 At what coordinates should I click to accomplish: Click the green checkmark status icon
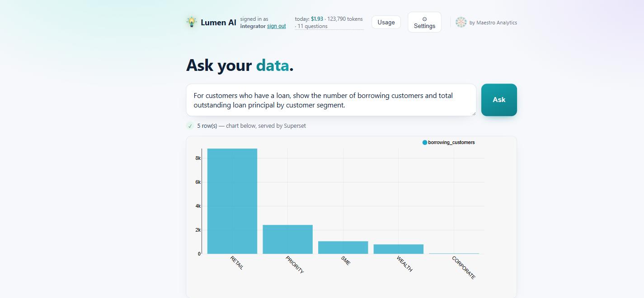[190, 126]
